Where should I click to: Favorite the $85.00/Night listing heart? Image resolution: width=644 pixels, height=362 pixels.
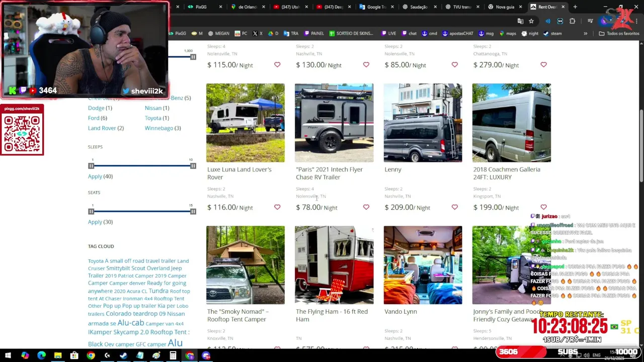(x=455, y=65)
